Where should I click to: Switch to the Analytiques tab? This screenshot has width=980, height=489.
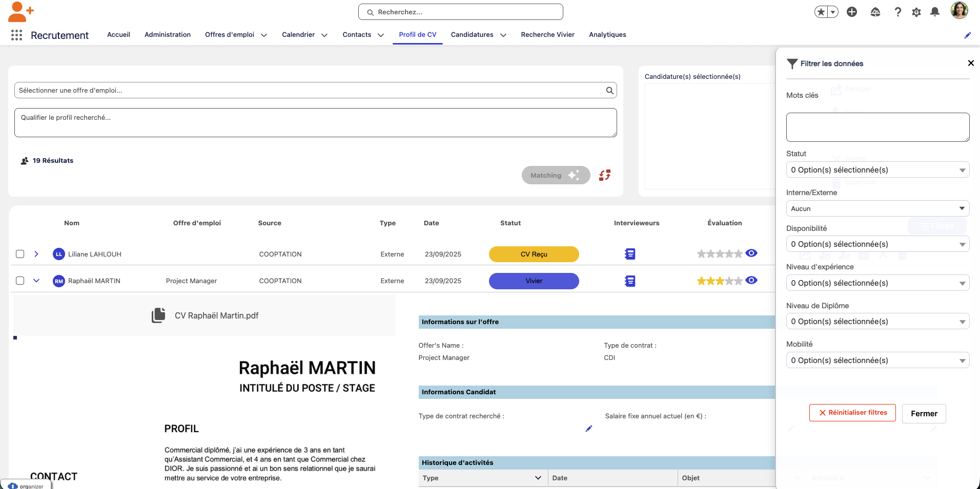[x=607, y=34]
